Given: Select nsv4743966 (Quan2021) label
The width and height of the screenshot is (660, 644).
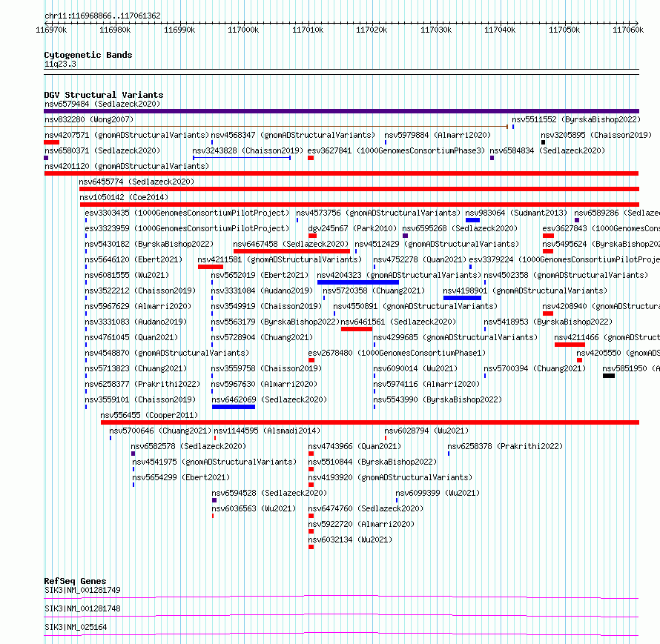Looking at the screenshot, I should point(354,446).
